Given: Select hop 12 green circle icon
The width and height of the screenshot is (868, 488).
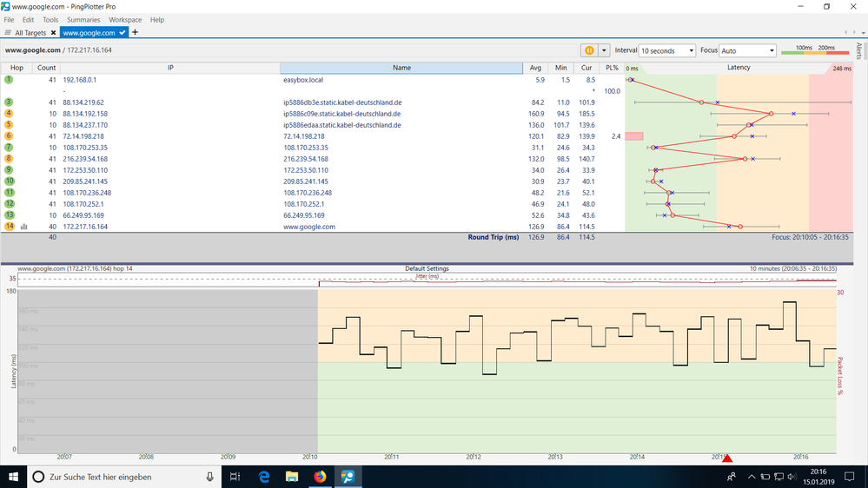Looking at the screenshot, I should click(x=9, y=203).
